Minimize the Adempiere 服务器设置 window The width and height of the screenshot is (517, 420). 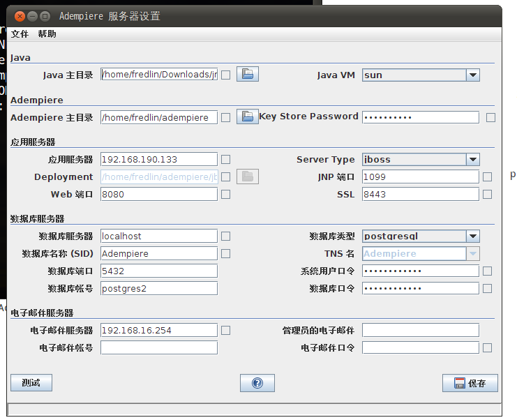click(32, 16)
